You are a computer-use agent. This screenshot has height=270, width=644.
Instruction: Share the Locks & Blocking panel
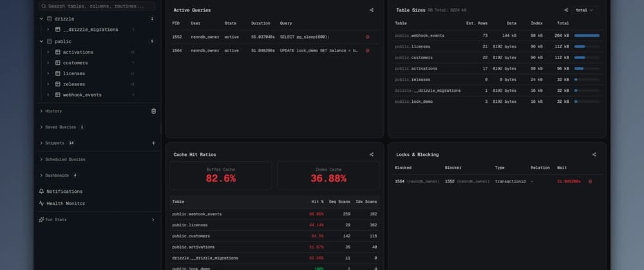click(594, 155)
